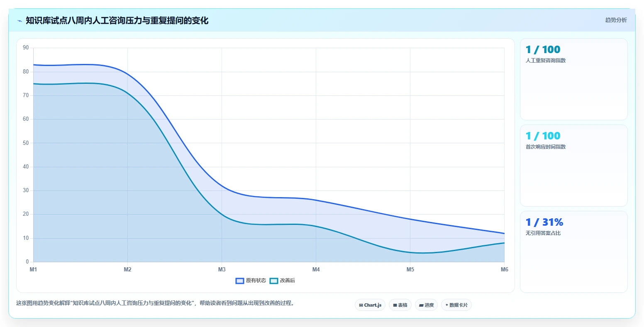Click the chart title 知识库试点八周内人工咨询压力与重复提问的变化
The width and height of the screenshot is (644, 327).
pyautogui.click(x=117, y=20)
